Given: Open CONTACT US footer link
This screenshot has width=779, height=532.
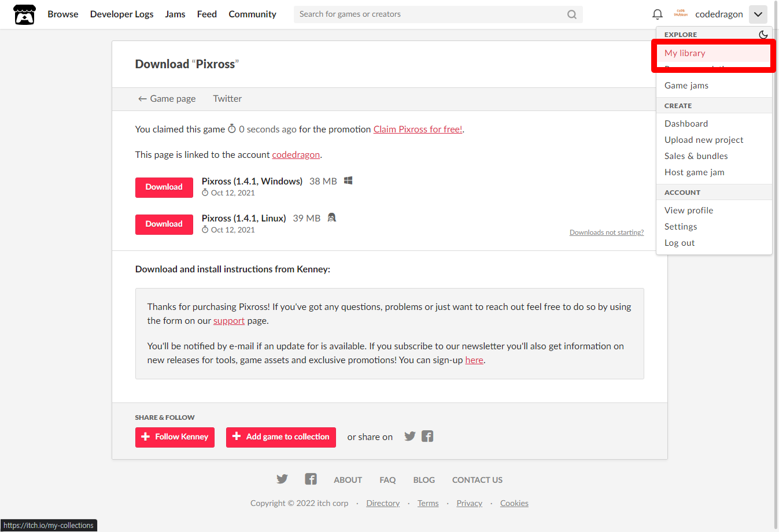Looking at the screenshot, I should point(477,480).
